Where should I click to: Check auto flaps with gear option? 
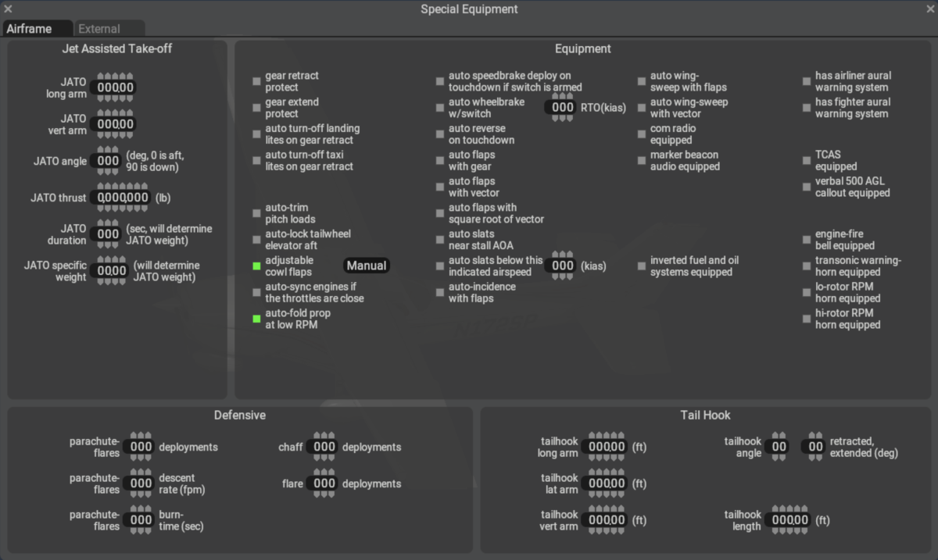coord(440,161)
